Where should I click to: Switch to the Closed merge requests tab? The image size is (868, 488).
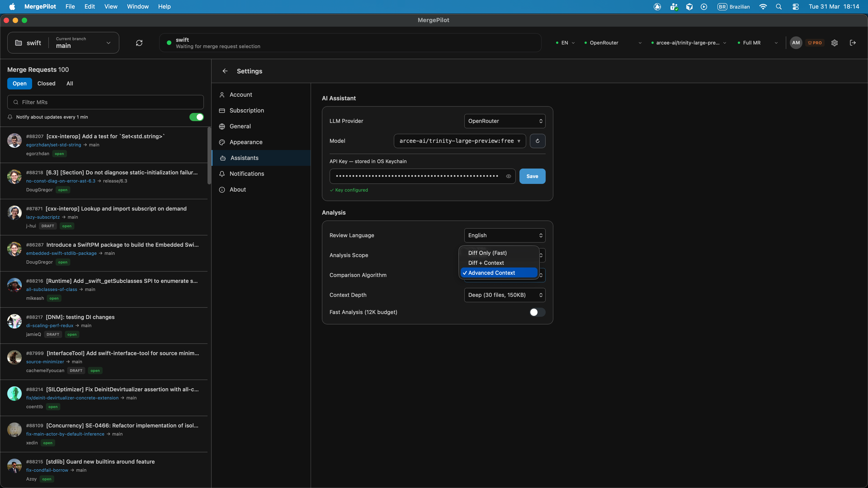pyautogui.click(x=46, y=83)
